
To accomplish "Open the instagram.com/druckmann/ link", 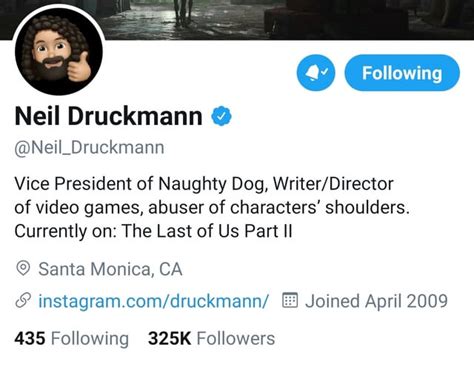I will click(x=153, y=301).
